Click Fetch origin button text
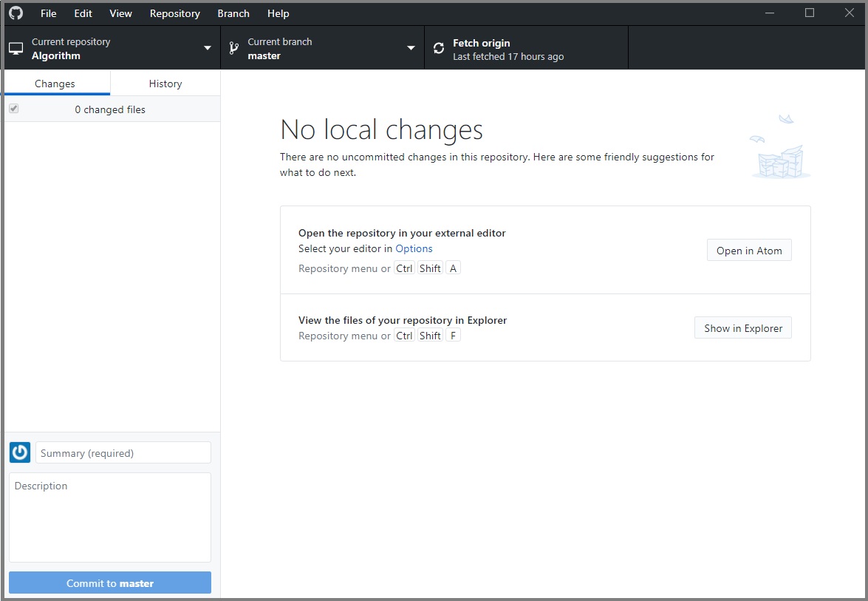The image size is (868, 601). click(x=481, y=43)
